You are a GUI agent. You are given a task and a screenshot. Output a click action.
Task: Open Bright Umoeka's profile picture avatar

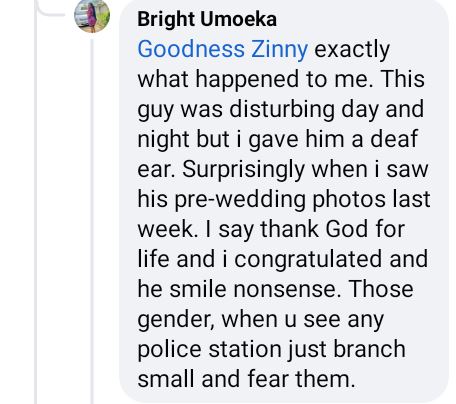point(92,15)
